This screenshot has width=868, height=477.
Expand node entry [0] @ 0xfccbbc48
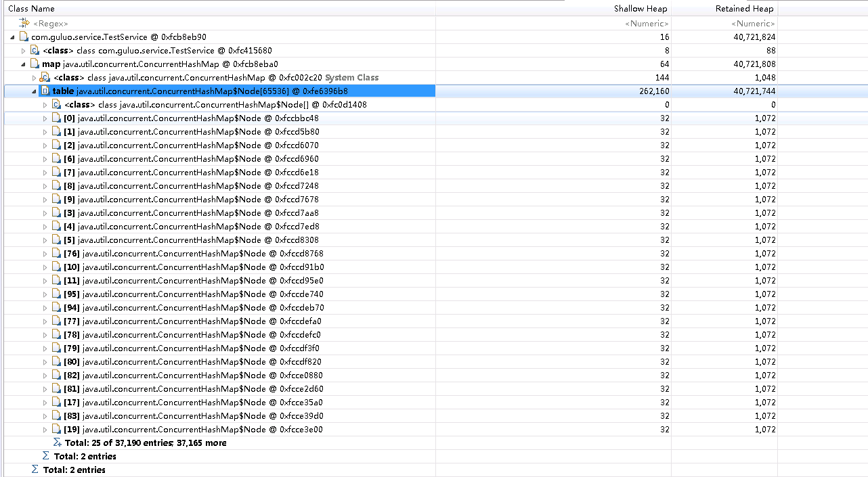(x=45, y=118)
